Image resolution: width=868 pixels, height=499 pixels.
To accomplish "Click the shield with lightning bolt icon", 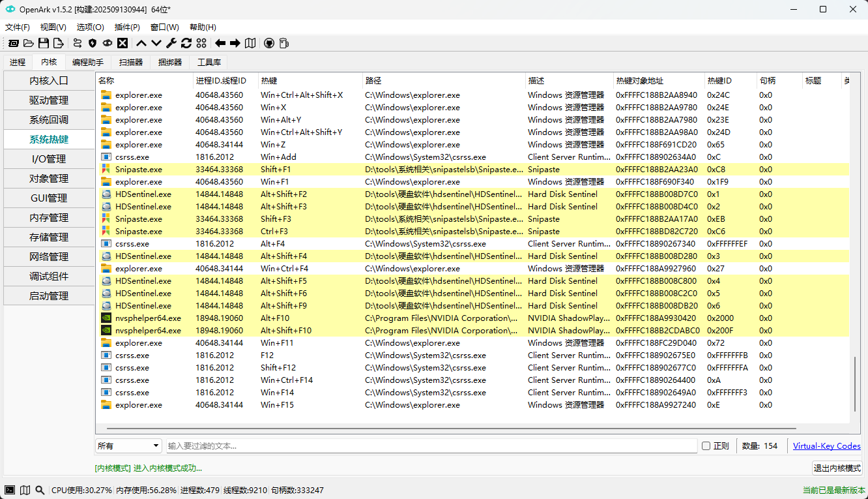I will [93, 43].
